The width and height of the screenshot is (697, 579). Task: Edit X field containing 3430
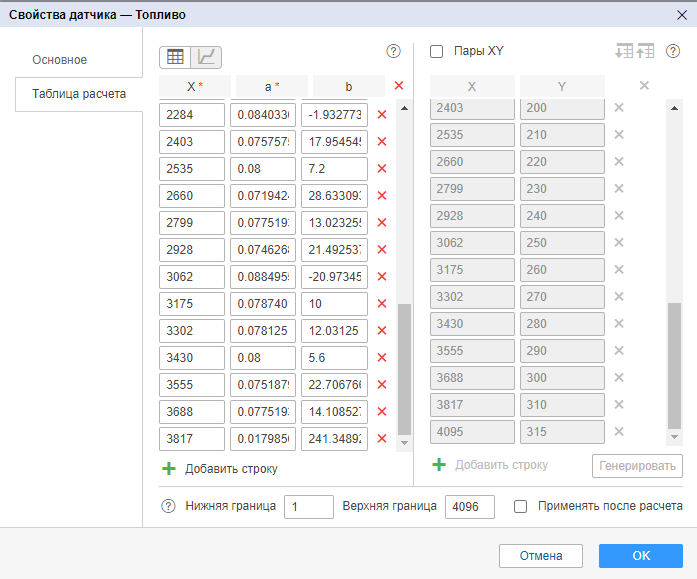pyautogui.click(x=192, y=358)
